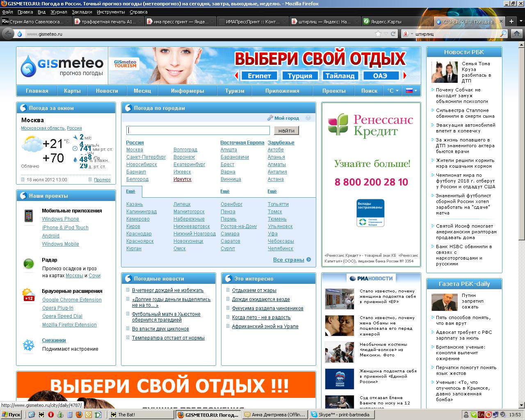Image resolution: width=525 pixels, height=420 pixels.
Task: Click the search magnifier in search bar
Action: point(503,34)
